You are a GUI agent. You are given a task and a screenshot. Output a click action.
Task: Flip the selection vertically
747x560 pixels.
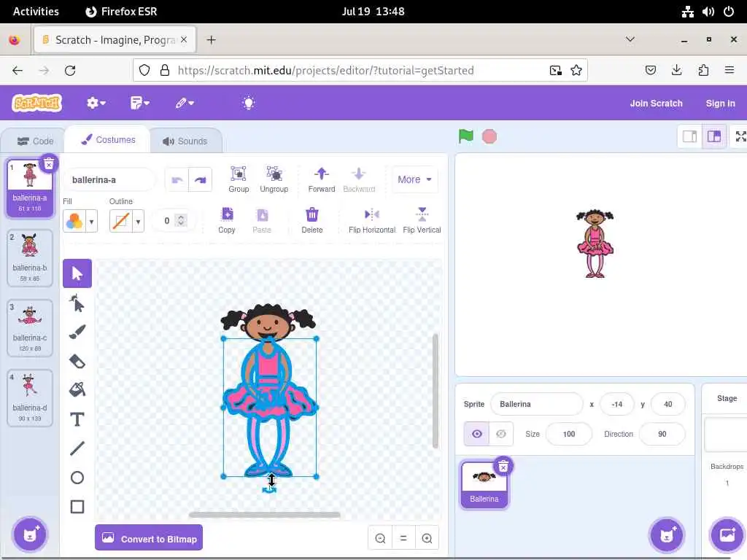click(x=422, y=220)
